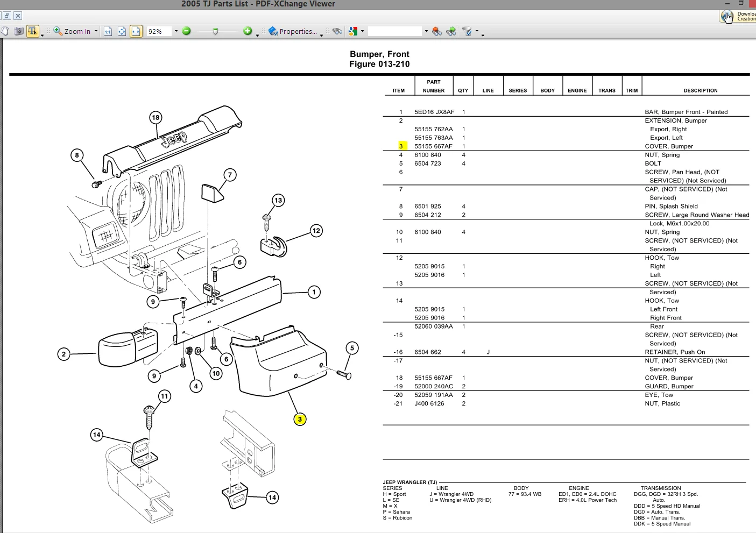Click the zoom slider handle
Screen dimensions: 756x533
215,32
